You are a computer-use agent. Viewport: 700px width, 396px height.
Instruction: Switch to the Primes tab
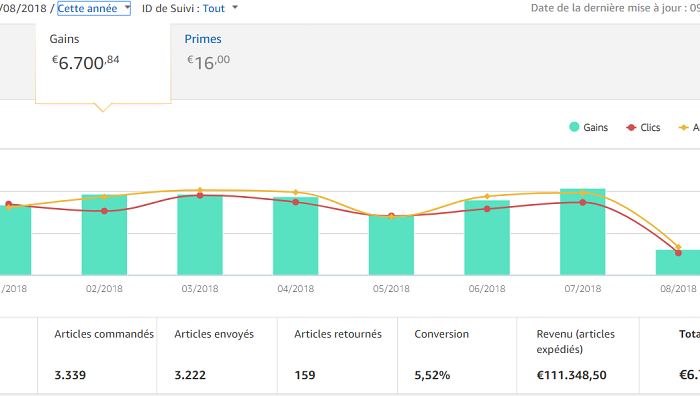tap(203, 39)
